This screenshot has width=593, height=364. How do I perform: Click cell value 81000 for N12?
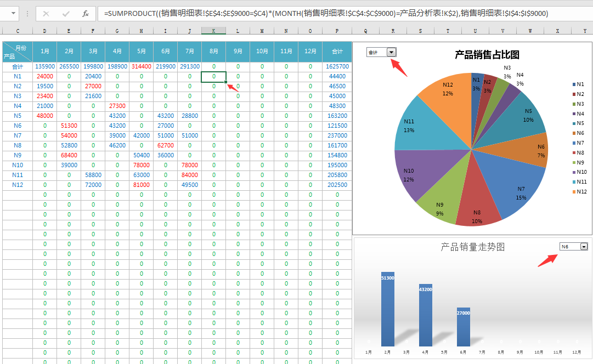click(142, 185)
